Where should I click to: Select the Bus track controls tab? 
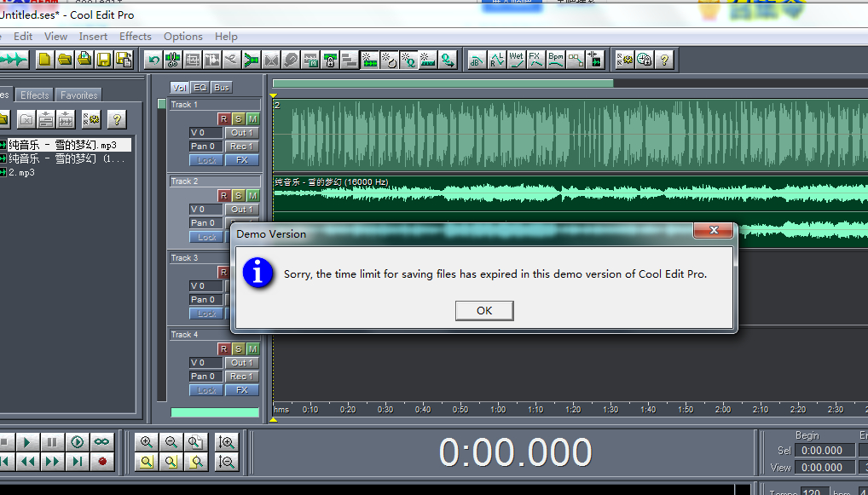click(x=222, y=88)
